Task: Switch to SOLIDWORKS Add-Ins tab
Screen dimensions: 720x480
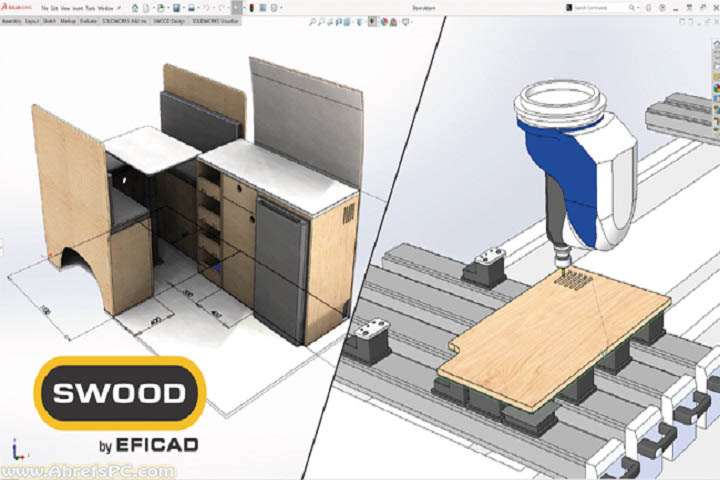Action: (x=124, y=21)
